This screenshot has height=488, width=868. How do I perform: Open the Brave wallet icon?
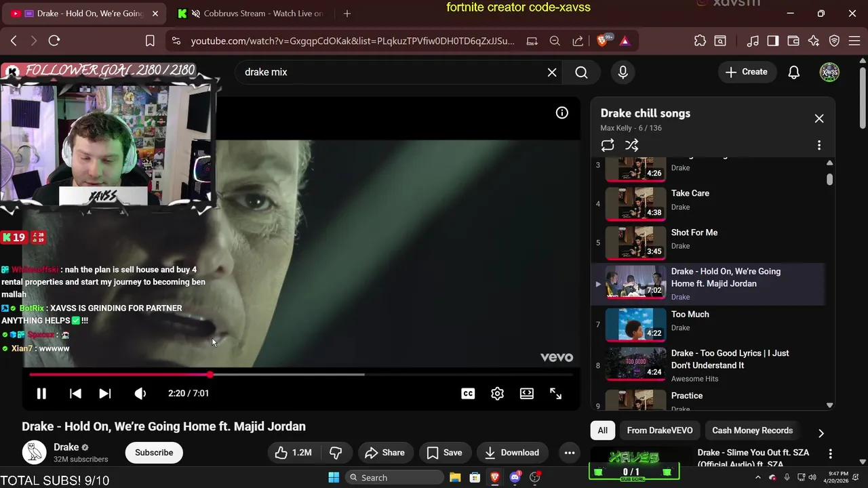793,41
